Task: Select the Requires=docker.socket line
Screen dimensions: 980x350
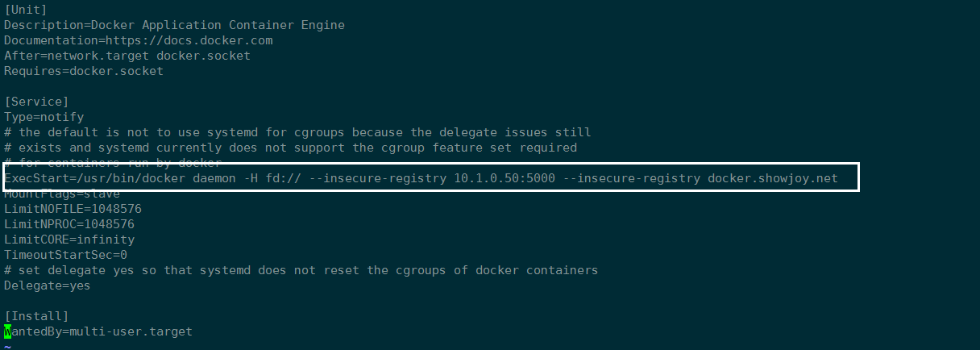Action: (83, 71)
